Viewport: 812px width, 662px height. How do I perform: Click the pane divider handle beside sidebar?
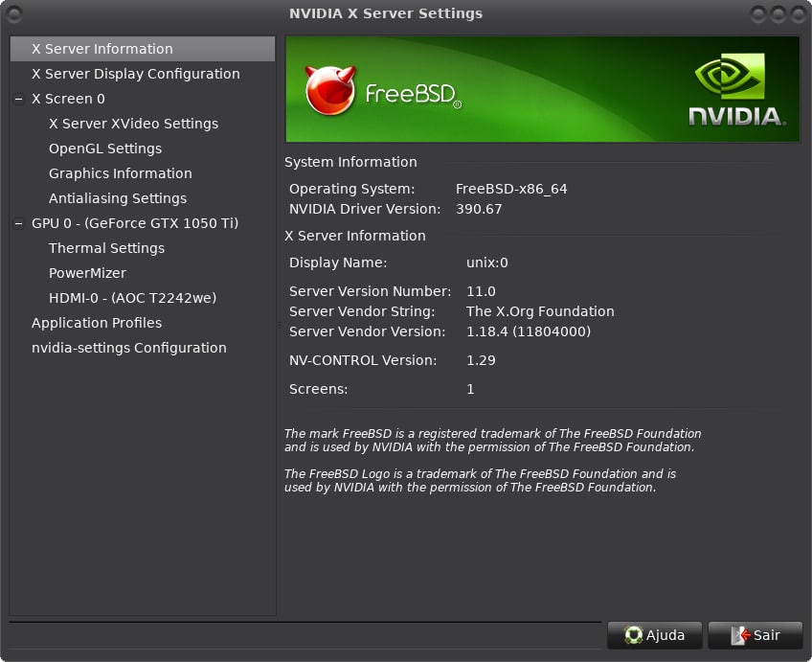click(x=280, y=326)
